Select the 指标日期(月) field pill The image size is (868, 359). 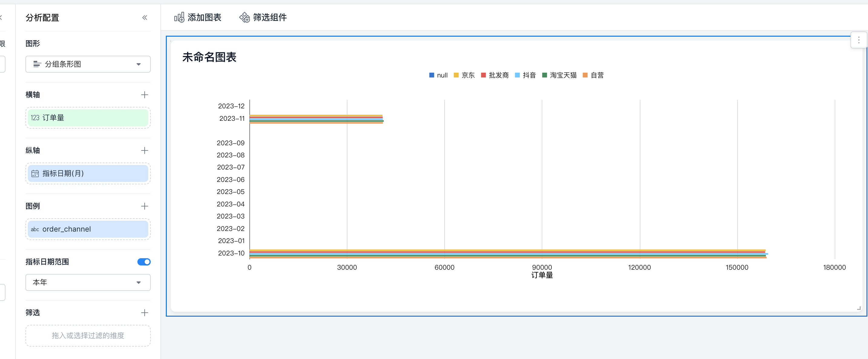[x=88, y=173]
